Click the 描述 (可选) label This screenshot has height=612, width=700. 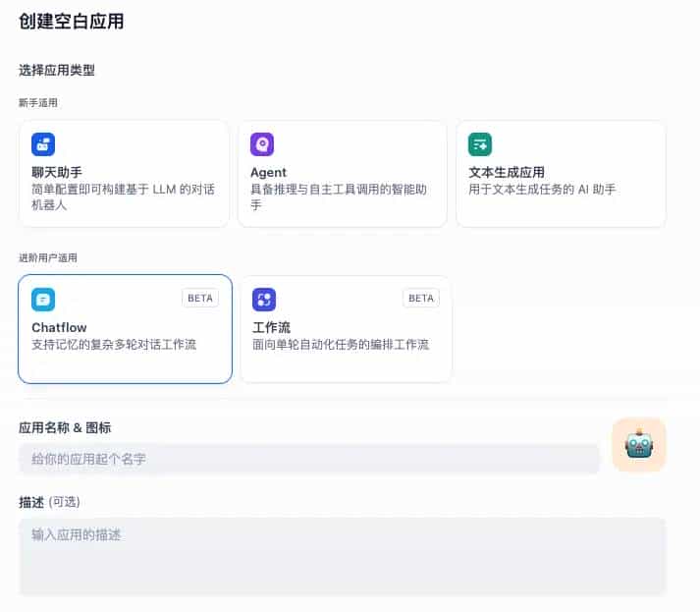49,502
